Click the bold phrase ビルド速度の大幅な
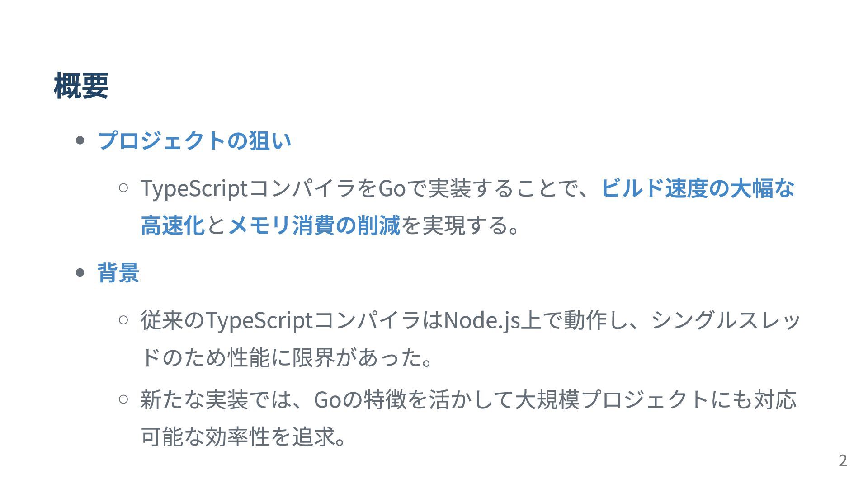Viewport: 868px width, 488px height. [x=698, y=188]
